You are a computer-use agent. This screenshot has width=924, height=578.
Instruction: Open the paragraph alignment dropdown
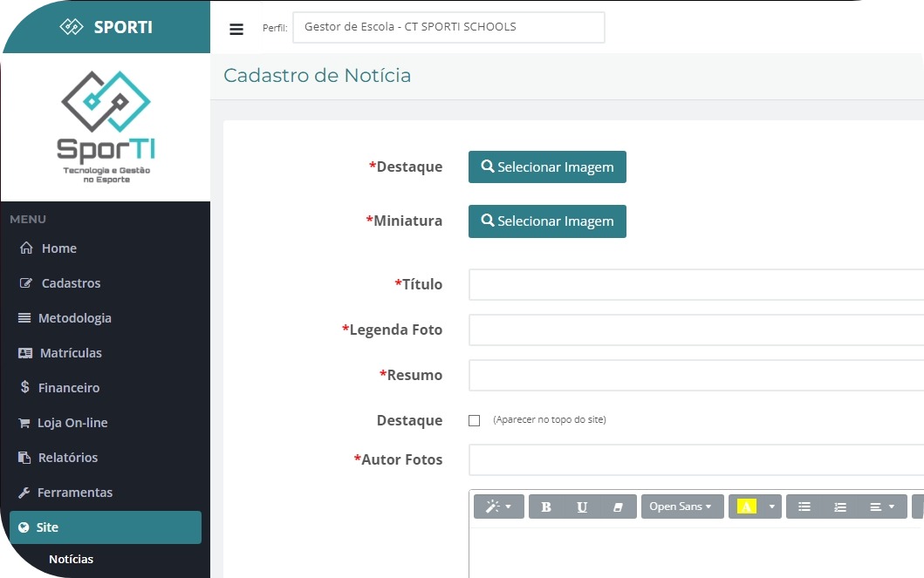pyautogui.click(x=882, y=507)
